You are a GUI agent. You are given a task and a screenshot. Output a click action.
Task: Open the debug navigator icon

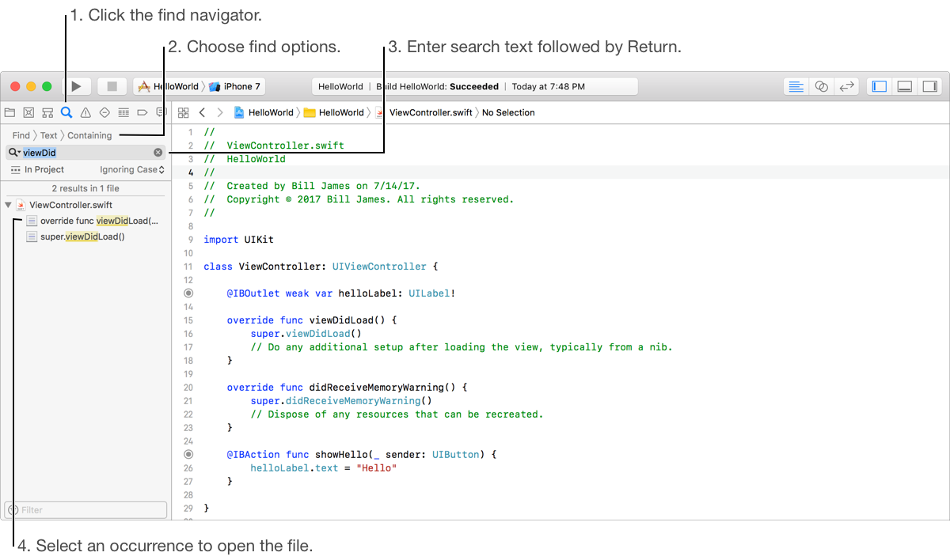pyautogui.click(x=123, y=112)
